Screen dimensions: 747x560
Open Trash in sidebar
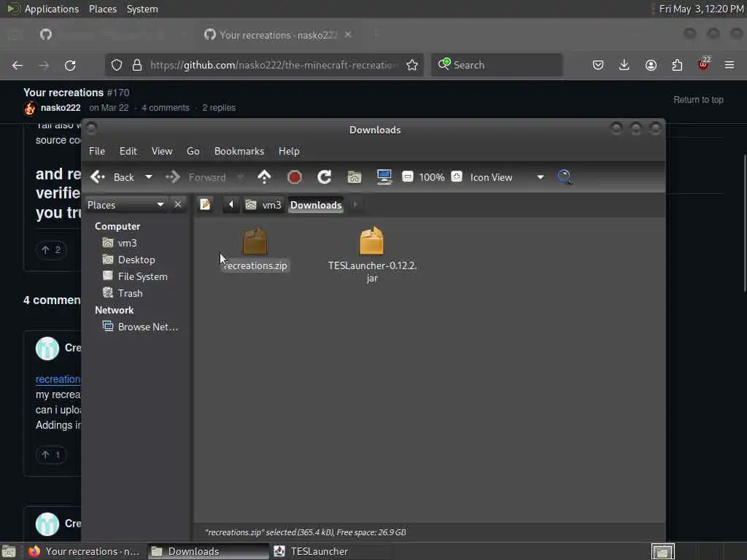(123, 293)
